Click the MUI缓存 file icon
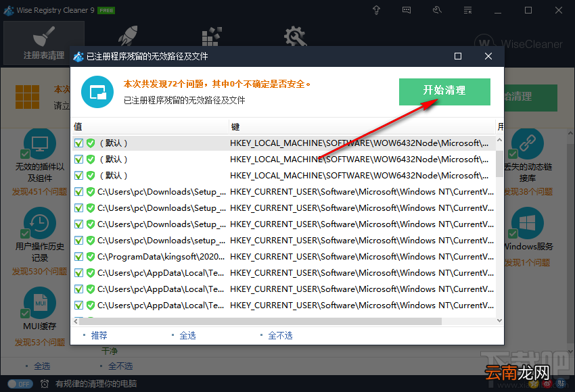Viewport: 575px width, 392px height. (x=40, y=303)
